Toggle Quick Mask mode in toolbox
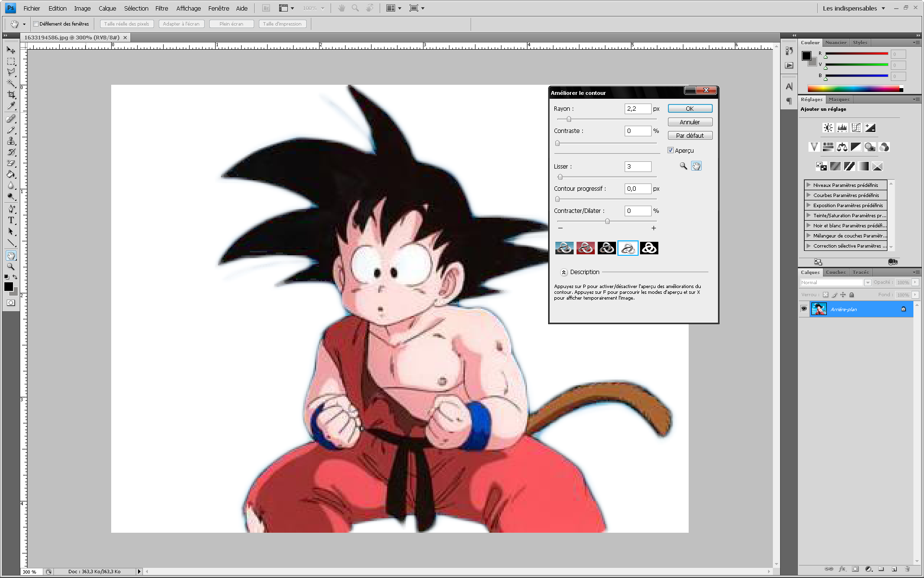This screenshot has height=578, width=924. pyautogui.click(x=11, y=303)
